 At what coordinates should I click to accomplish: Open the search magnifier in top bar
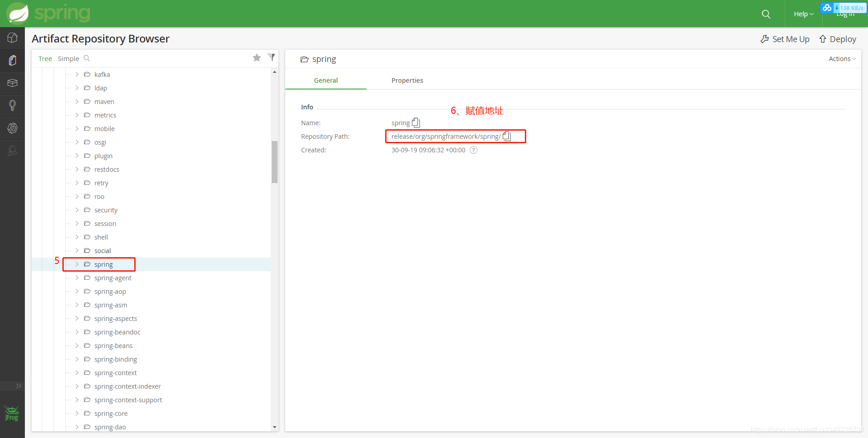coord(766,14)
